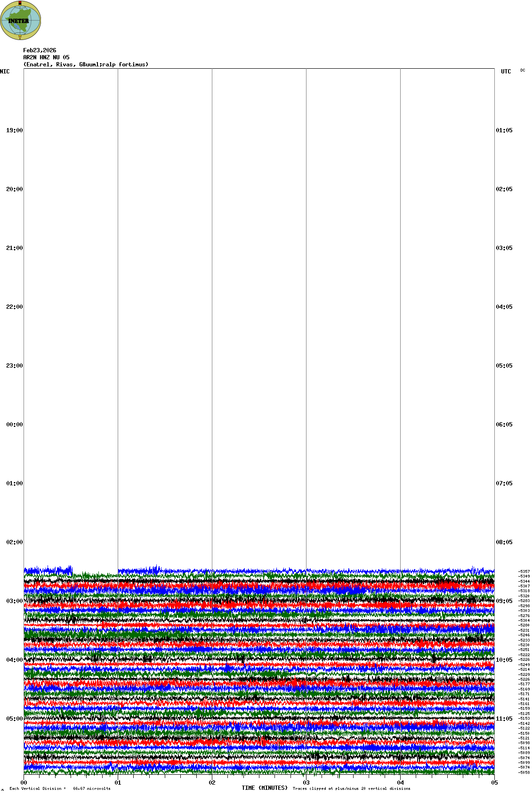532x795 pixels.
Task: Select the 03:00 NIC time label
Action: click(x=14, y=601)
